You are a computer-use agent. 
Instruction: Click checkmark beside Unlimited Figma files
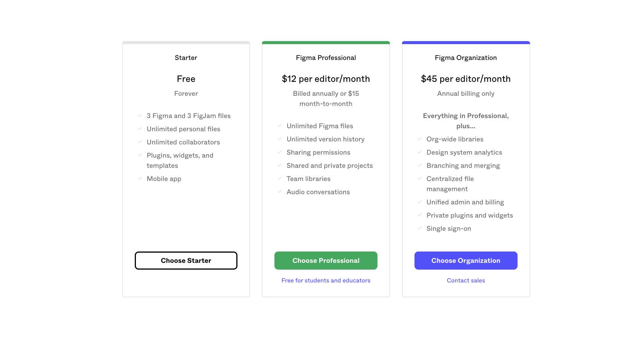[280, 126]
